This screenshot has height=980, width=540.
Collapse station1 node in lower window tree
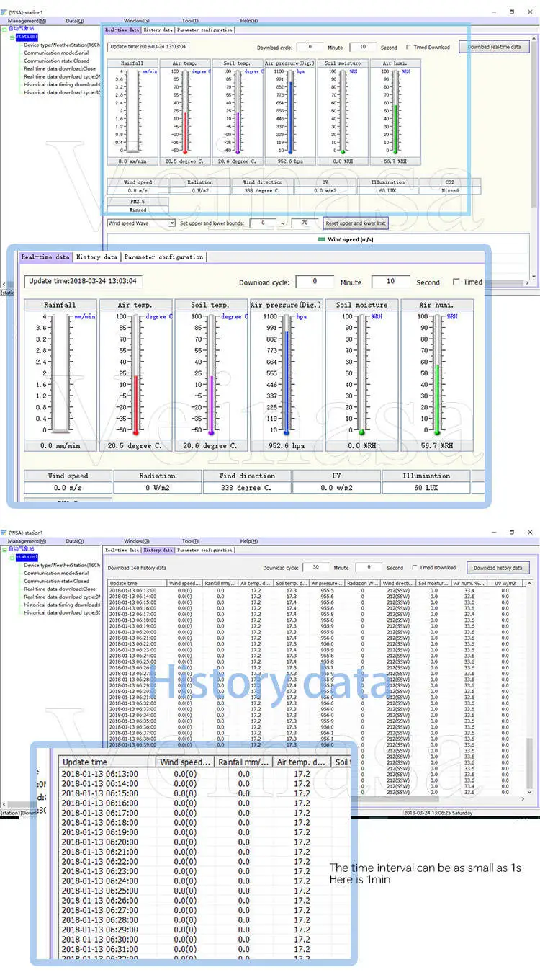tap(13, 556)
